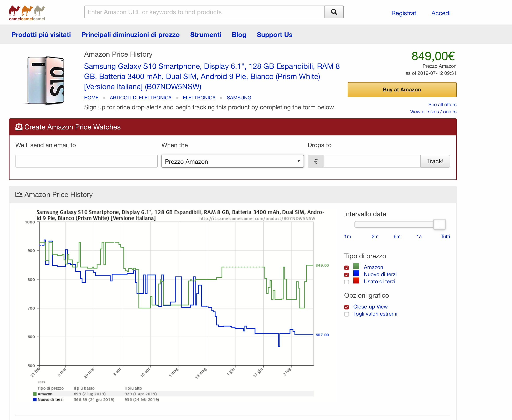512x420 pixels.
Task: Click the 607.00 value on the chart
Action: pyautogui.click(x=322, y=335)
